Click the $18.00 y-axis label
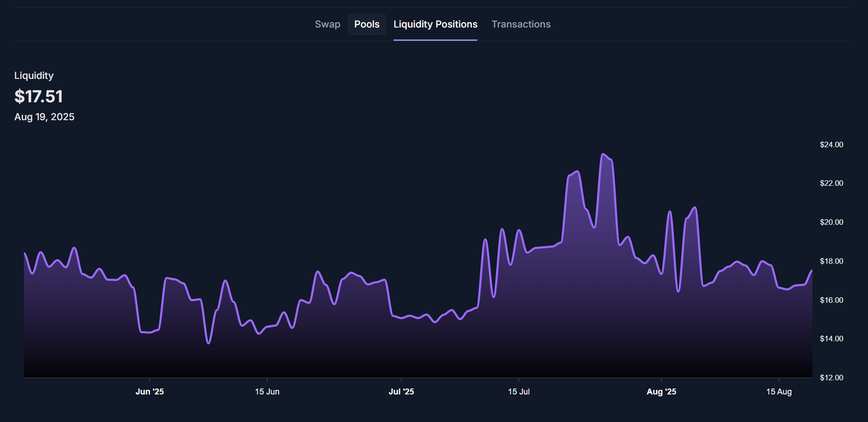The image size is (868, 422). click(x=831, y=261)
